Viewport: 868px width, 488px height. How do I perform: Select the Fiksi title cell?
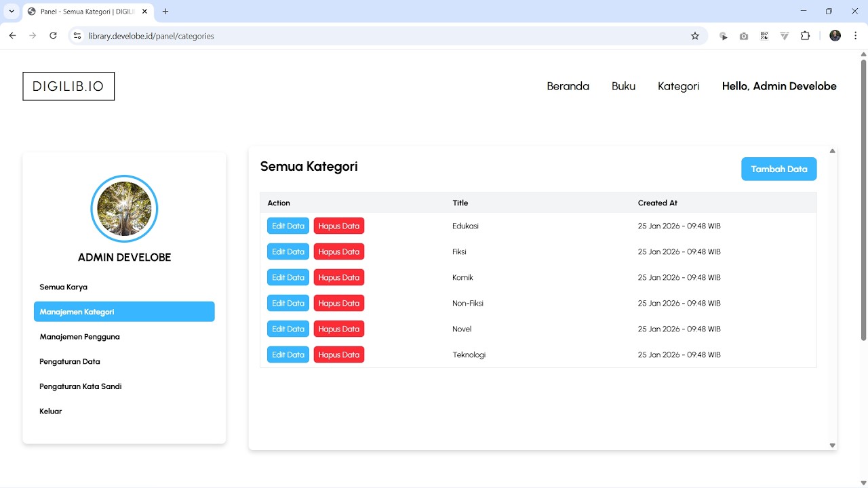point(459,251)
